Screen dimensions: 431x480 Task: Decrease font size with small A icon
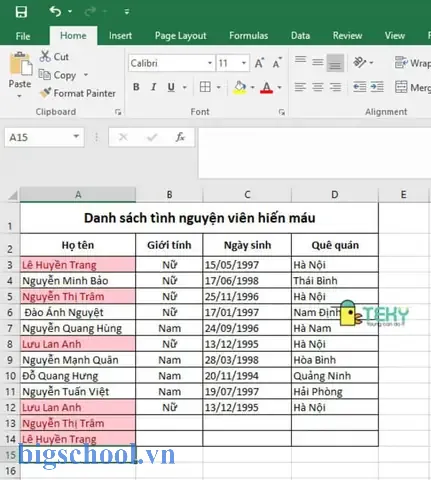click(277, 63)
